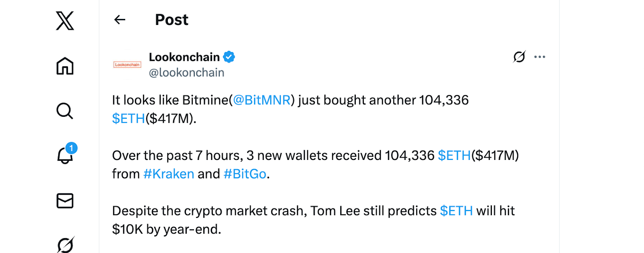Open Notifications with the bell icon
This screenshot has height=253, width=644.
click(x=65, y=156)
